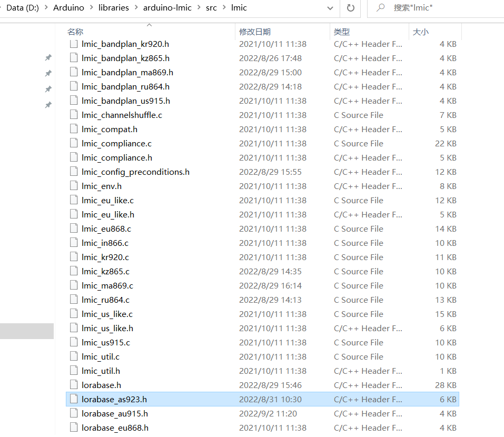Viewport: 504px width, 437px height.
Task: Expand chevron after libraries breadcrumb
Action: tap(136, 7)
